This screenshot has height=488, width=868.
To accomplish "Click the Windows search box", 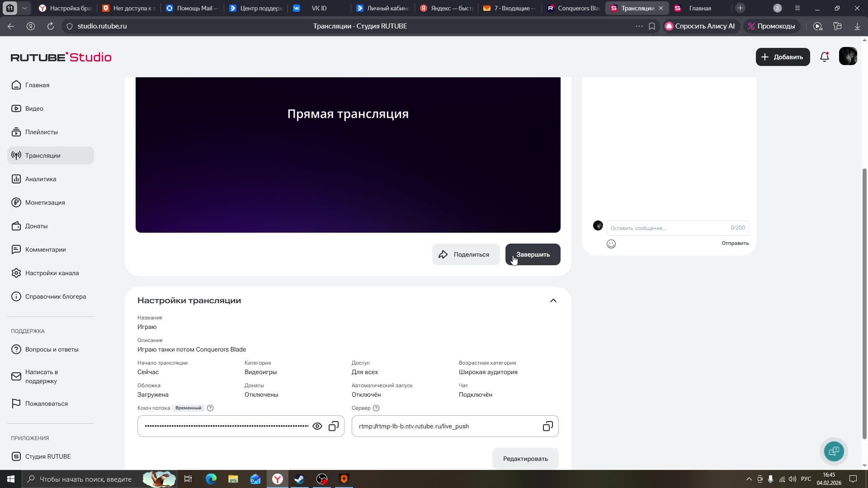I will click(x=99, y=479).
